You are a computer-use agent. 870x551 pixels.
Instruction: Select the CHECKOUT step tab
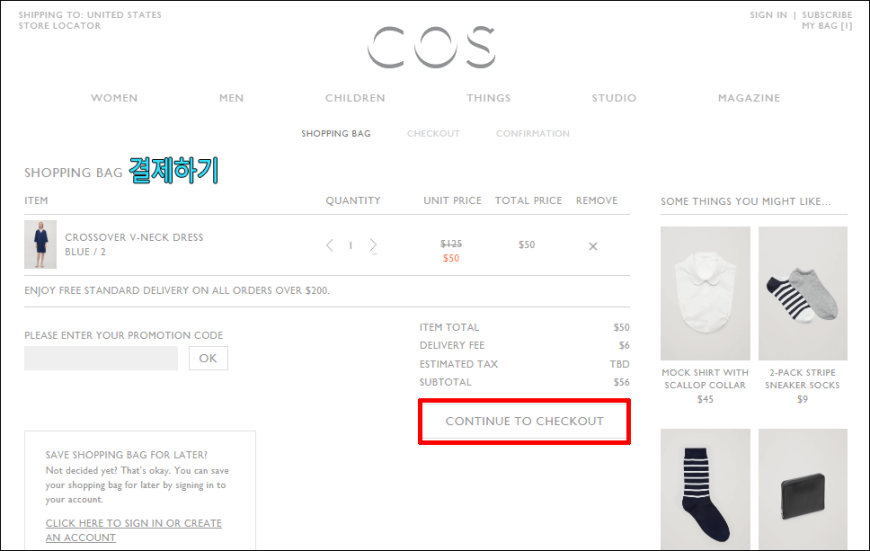433,134
